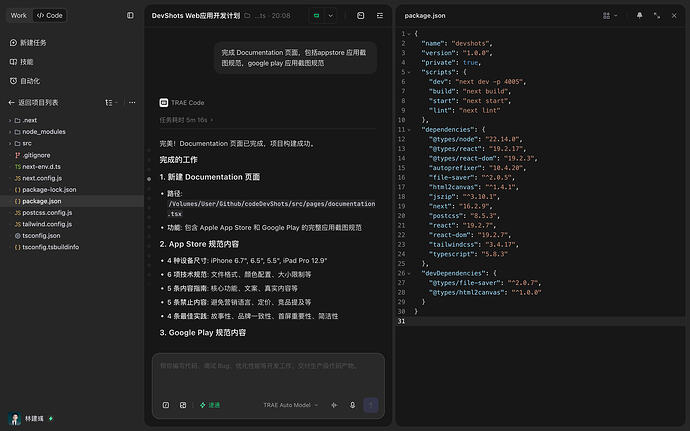This screenshot has width=690, height=431.
Task: Click the chat message input field
Action: pyautogui.click(x=268, y=375)
